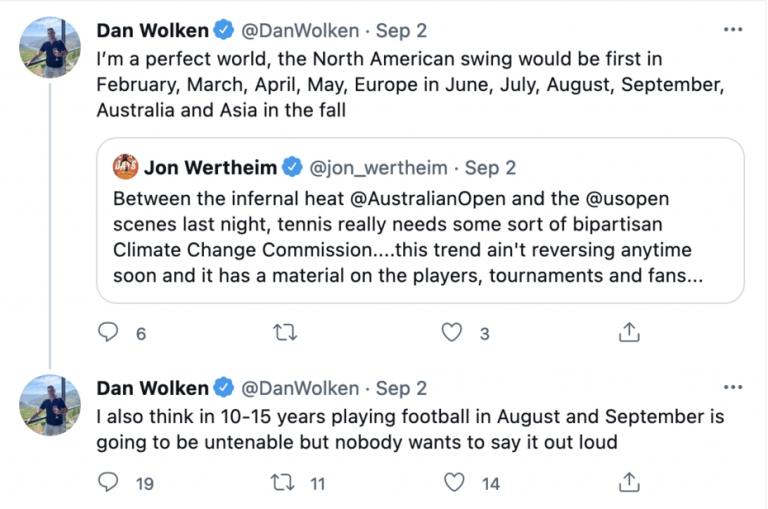Like the tweet with 14 likes

456,483
